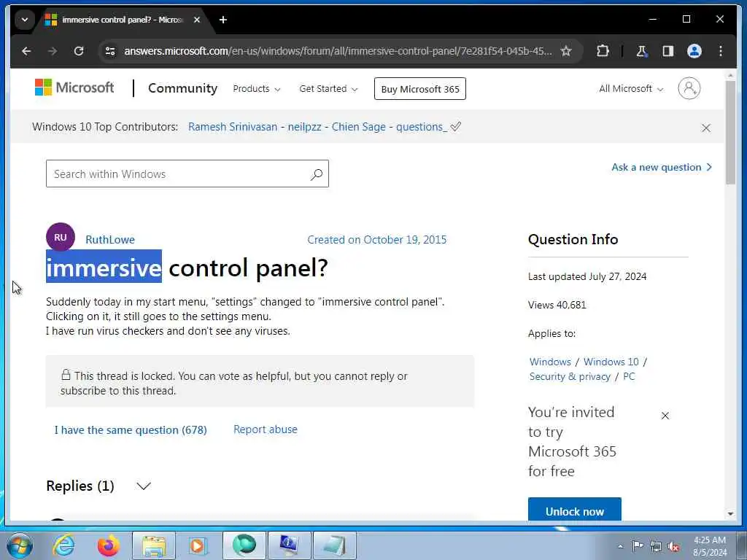This screenshot has width=747, height=560.
Task: Click Report abuse link
Action: pos(266,429)
